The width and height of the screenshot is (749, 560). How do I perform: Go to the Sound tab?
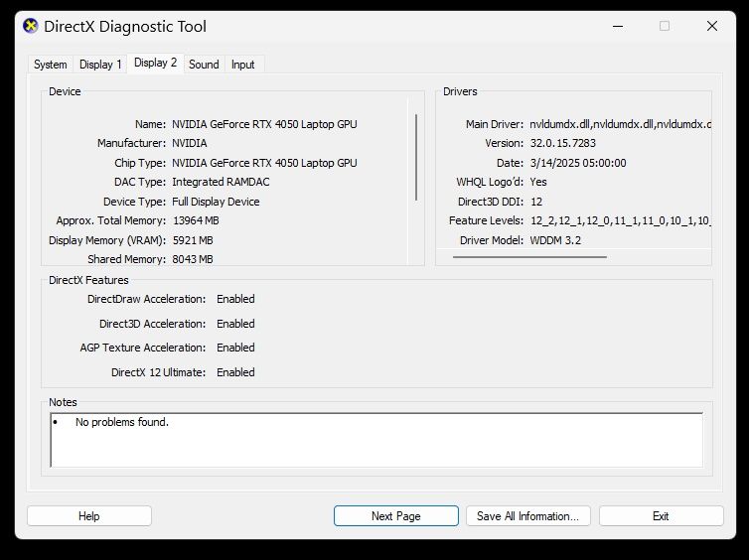(x=204, y=65)
